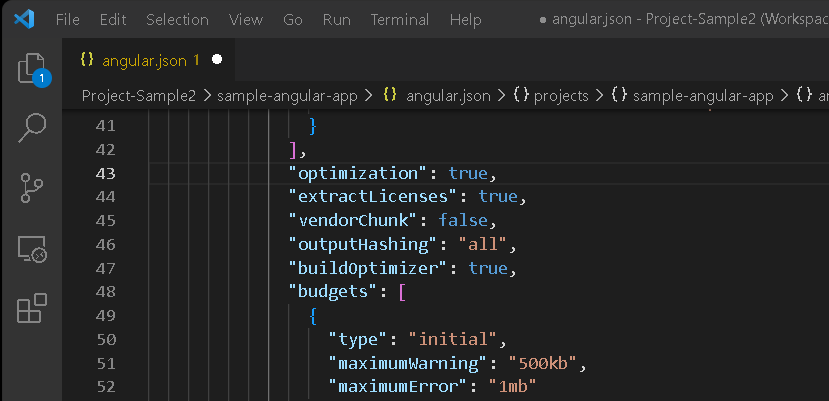The width and height of the screenshot is (829, 401).
Task: Click sample-angular-app breadcrumb after projects
Action: [703, 96]
